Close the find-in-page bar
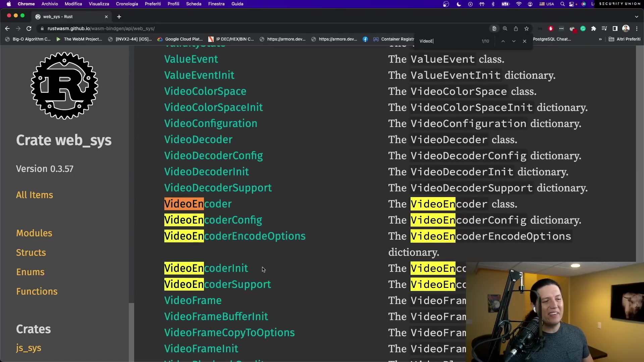The width and height of the screenshot is (644, 362). coord(525,41)
